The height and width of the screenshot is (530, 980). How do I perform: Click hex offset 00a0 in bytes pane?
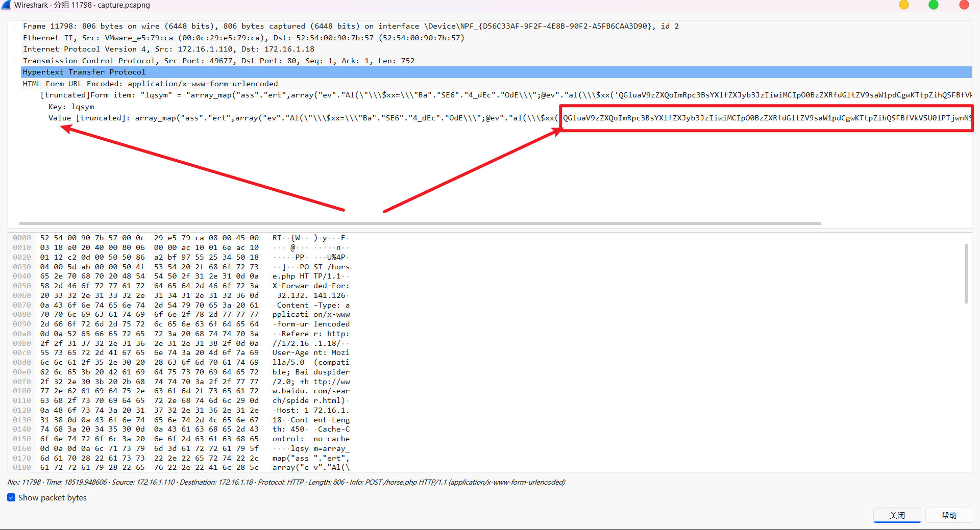[x=22, y=334]
